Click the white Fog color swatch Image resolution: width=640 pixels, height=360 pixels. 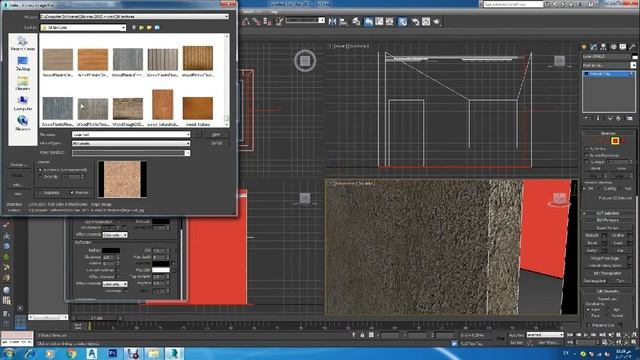pyautogui.click(x=161, y=270)
